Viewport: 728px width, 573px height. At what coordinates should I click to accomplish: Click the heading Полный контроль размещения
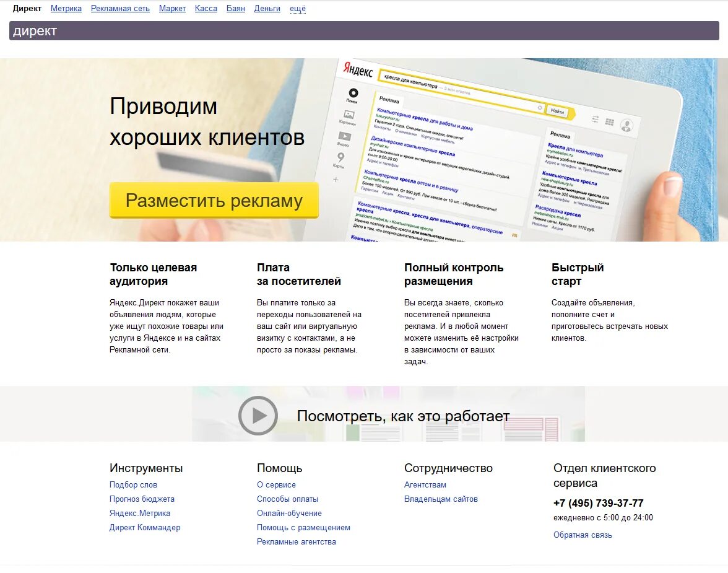point(454,274)
